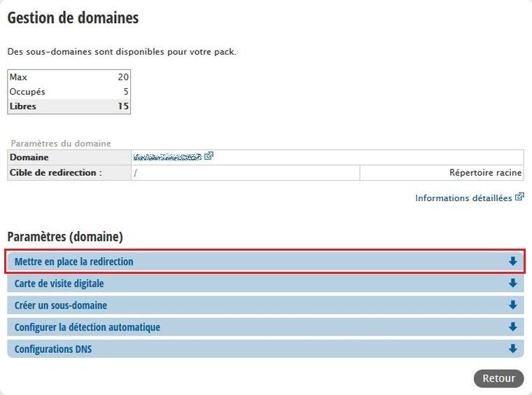
Task: Click the Répertoire racine cell
Action: pos(442,173)
